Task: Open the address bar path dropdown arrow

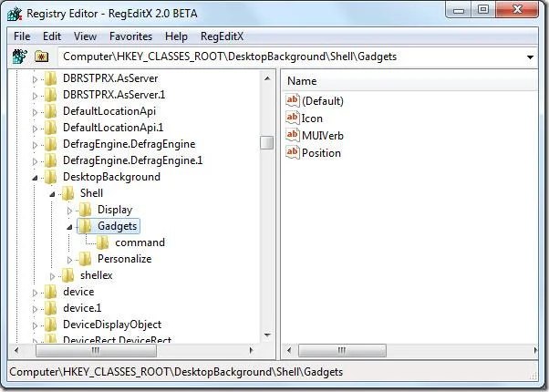Action: (x=530, y=57)
